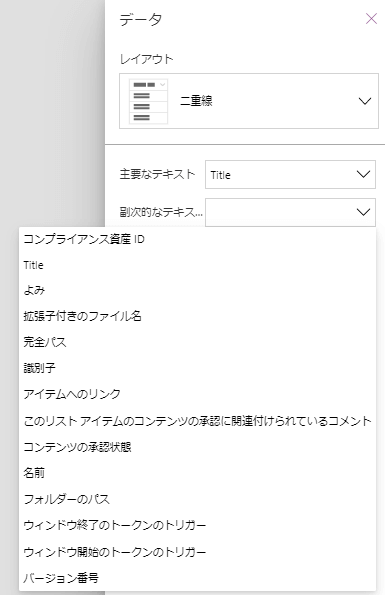Select アイテムへのリンク option
Screen dimensions: 385x595
(x=197, y=394)
